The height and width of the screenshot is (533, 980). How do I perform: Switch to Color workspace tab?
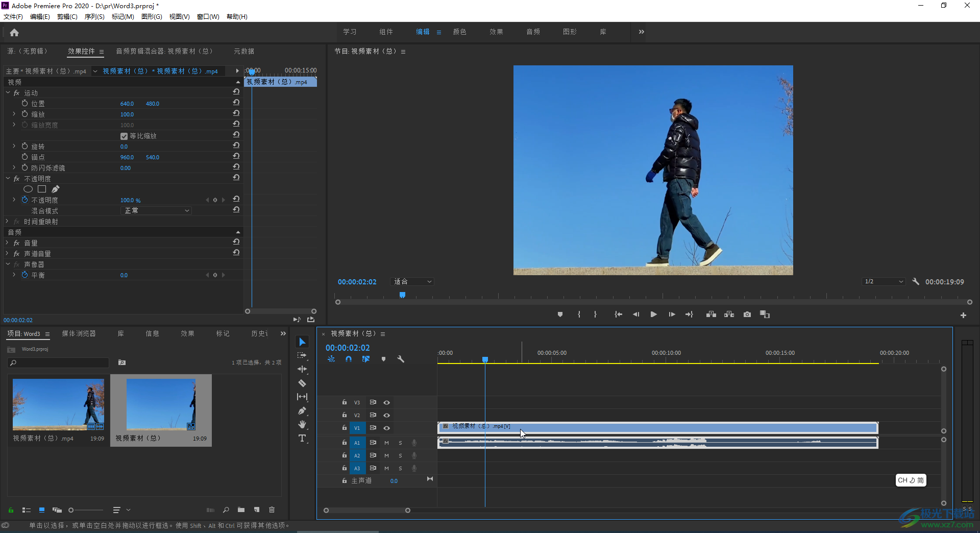coord(459,32)
